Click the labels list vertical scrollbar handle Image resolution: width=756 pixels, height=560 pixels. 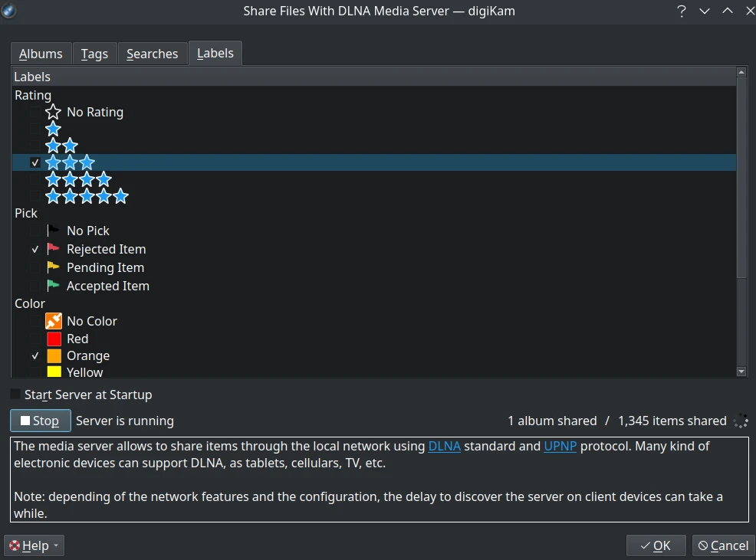pos(741,178)
